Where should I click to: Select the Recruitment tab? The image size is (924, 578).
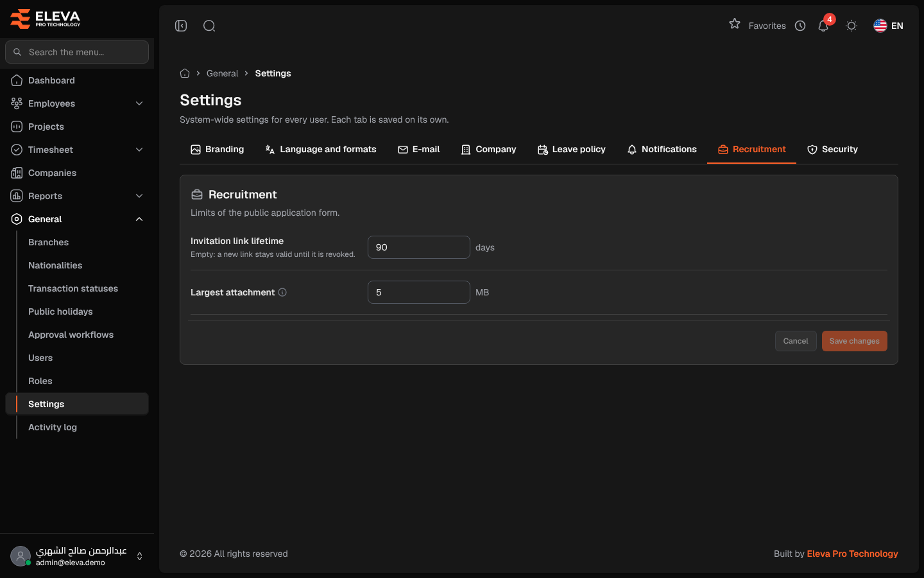[x=751, y=149]
